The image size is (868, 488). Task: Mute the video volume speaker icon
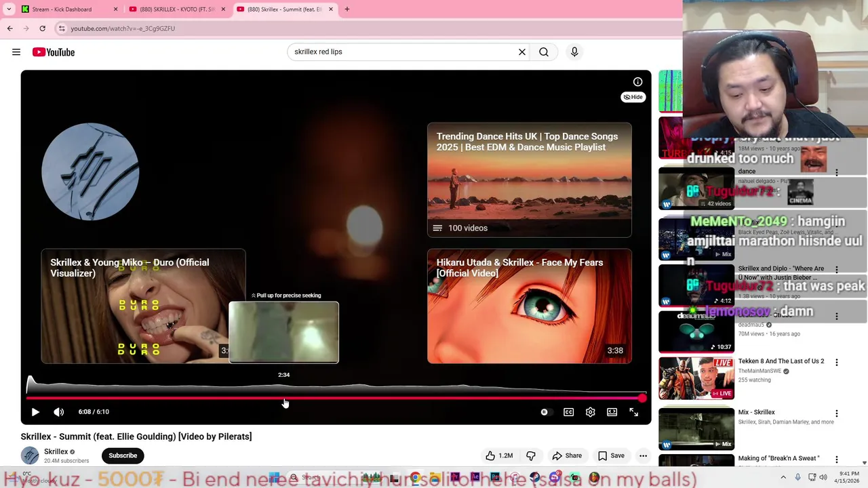coord(59,411)
